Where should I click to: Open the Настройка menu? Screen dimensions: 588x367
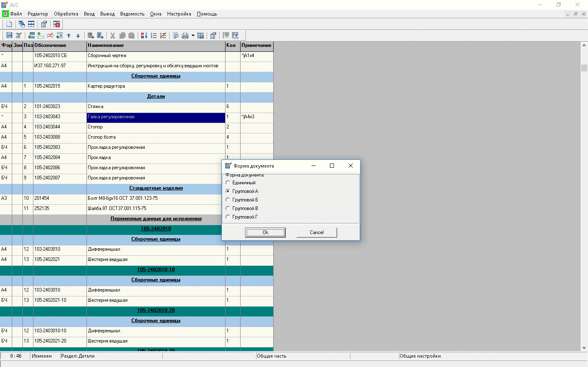pyautogui.click(x=179, y=14)
